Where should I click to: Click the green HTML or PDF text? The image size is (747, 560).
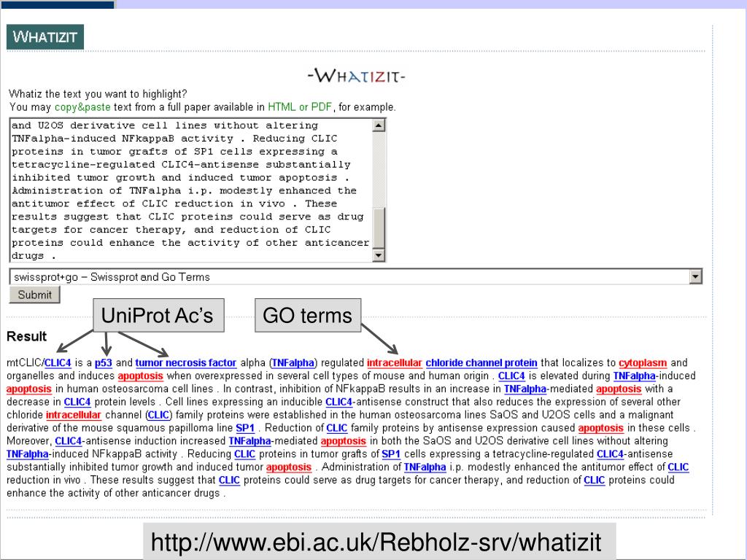coord(300,107)
